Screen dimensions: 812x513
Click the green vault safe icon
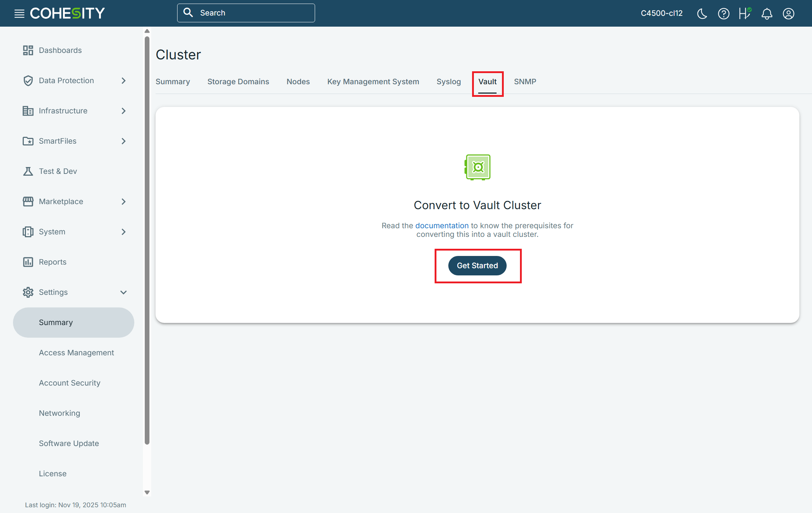click(x=477, y=167)
